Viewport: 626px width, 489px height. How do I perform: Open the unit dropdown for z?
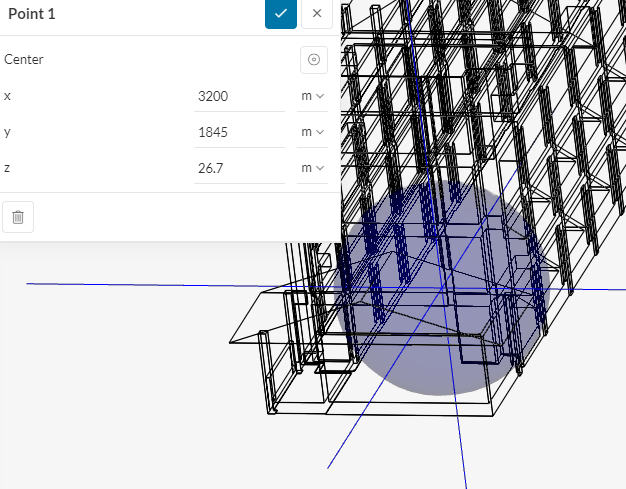[312, 168]
